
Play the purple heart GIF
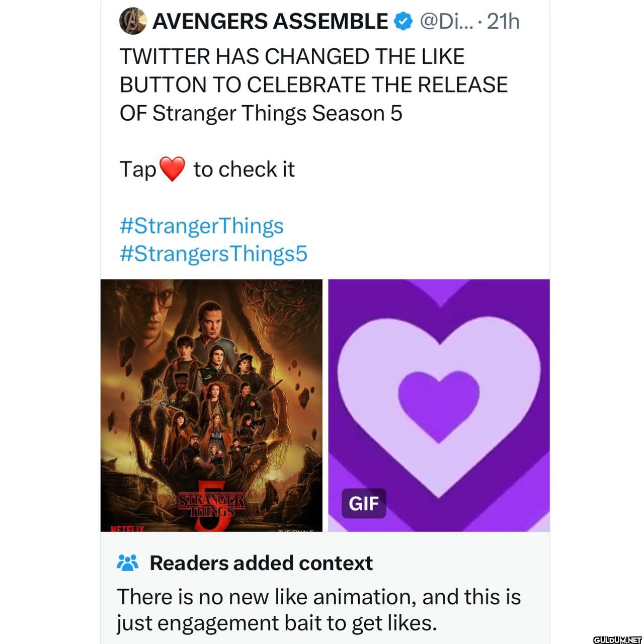coord(439,406)
